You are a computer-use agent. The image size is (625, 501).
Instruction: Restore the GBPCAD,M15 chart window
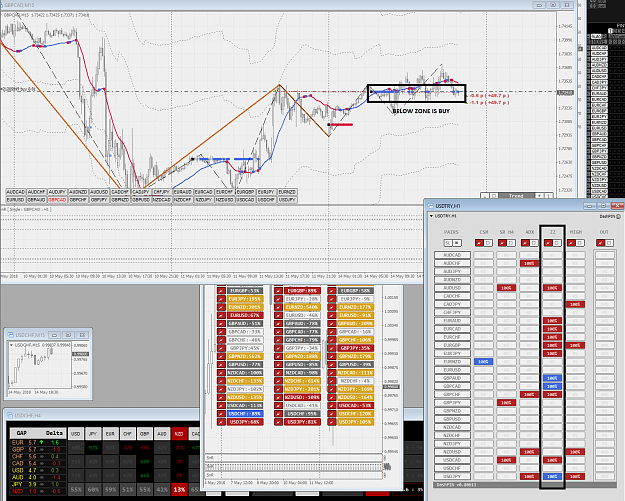553,5
